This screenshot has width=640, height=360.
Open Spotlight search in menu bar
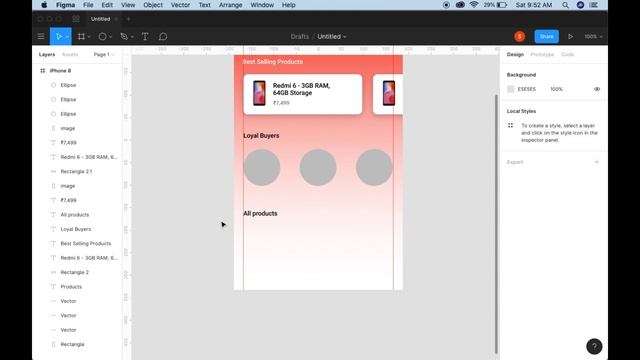coord(565,5)
